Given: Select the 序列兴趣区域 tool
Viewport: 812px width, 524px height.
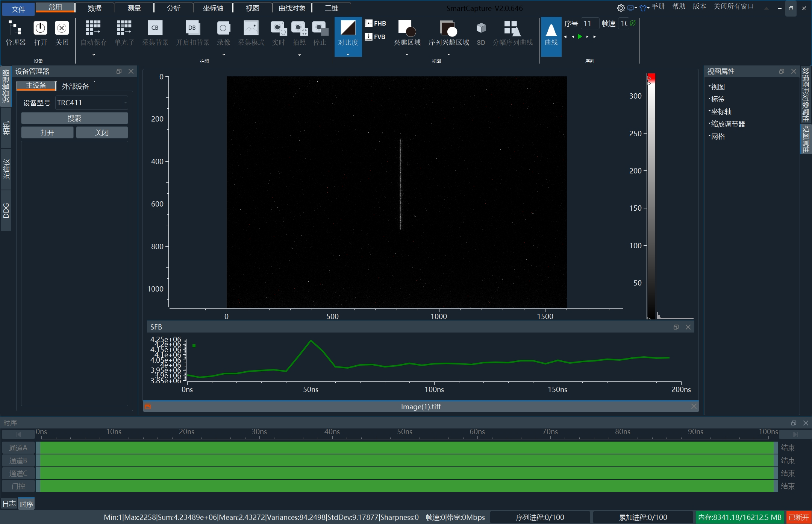Looking at the screenshot, I should [449, 33].
